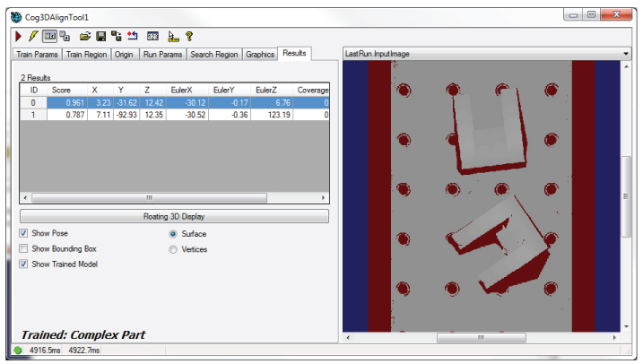Switch to the Train Params tab

tap(39, 54)
